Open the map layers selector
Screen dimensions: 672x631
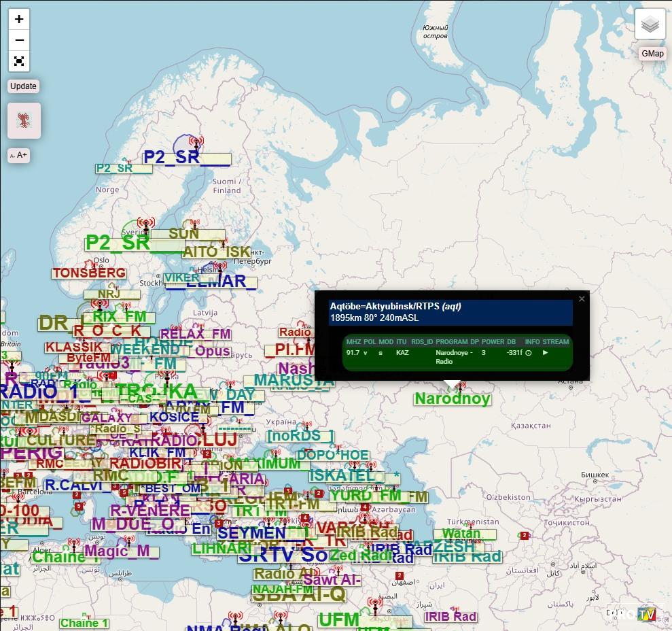click(650, 25)
